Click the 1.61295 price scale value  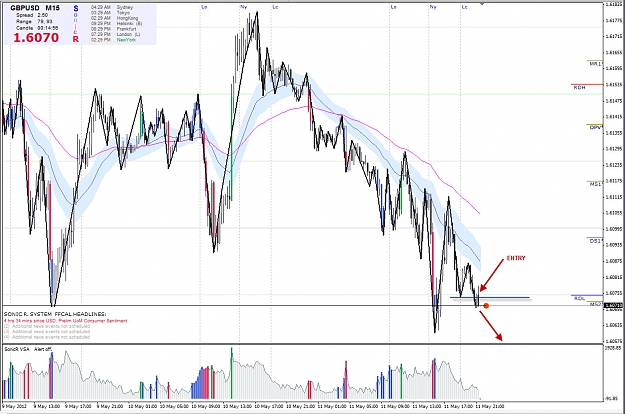[614, 149]
